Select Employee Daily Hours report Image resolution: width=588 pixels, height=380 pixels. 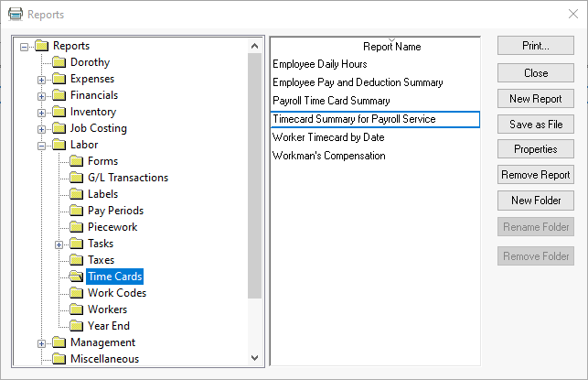pos(320,64)
